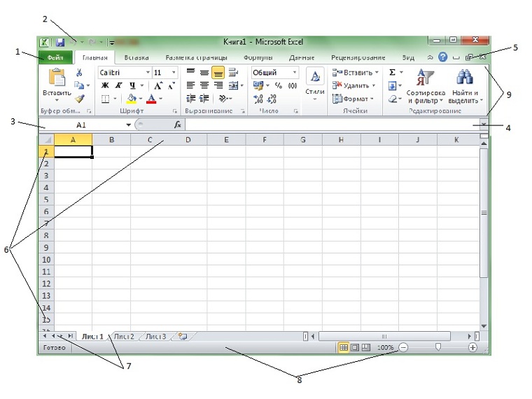
Task: Toggle italic К formatting
Action: 118,85
